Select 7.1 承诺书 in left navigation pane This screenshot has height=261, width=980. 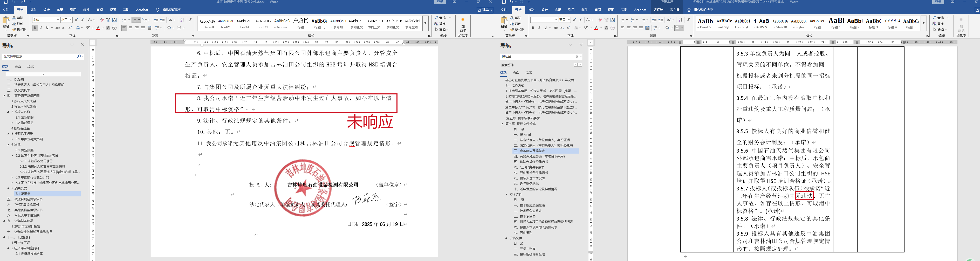pos(47,194)
